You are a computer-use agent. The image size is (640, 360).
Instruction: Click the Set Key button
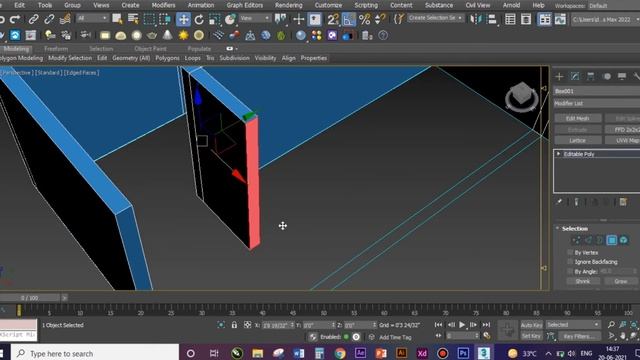pos(531,336)
